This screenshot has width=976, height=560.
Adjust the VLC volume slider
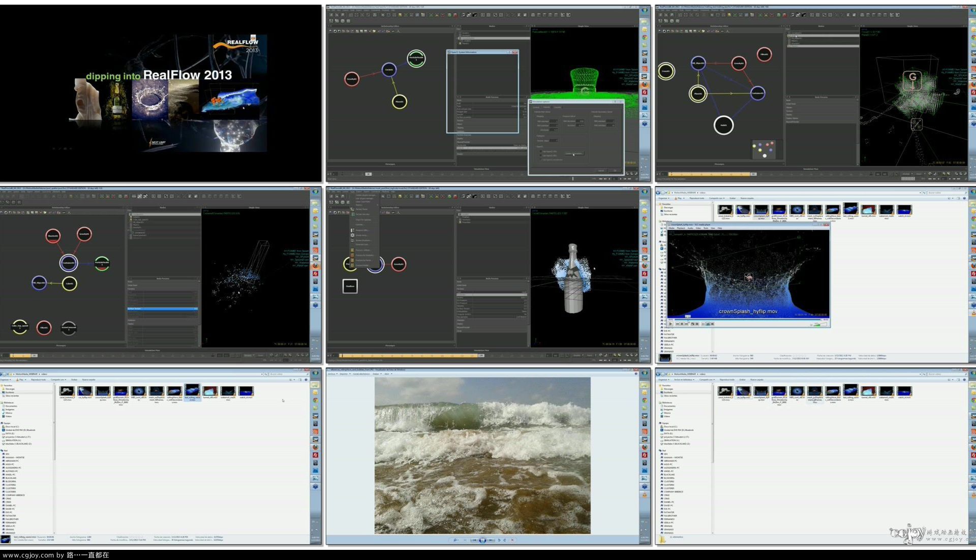819,324
